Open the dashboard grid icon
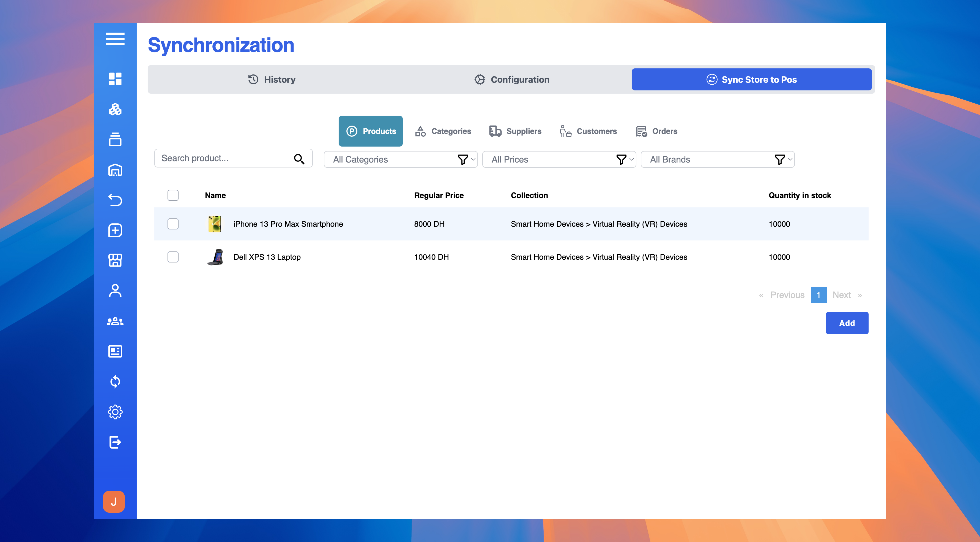This screenshot has height=542, width=980. pyautogui.click(x=115, y=79)
